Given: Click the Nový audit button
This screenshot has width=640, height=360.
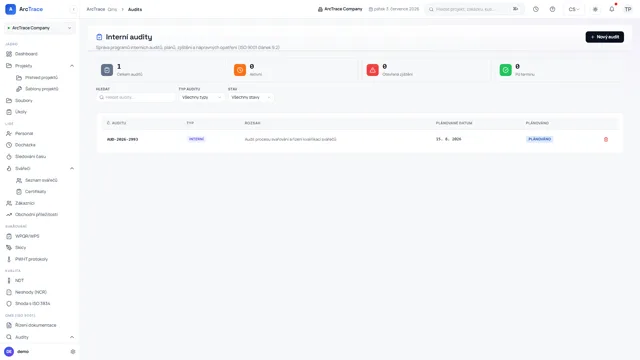Looking at the screenshot, I should 604,37.
